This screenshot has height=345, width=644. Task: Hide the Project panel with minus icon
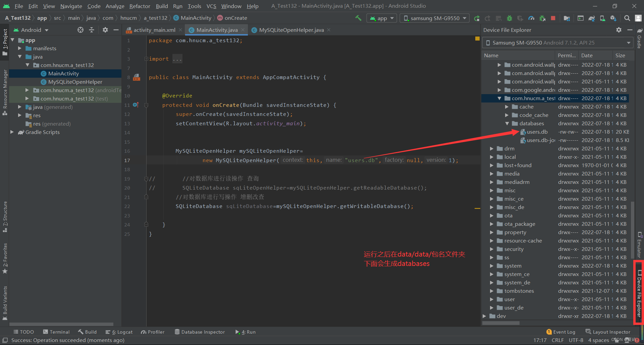coord(116,30)
